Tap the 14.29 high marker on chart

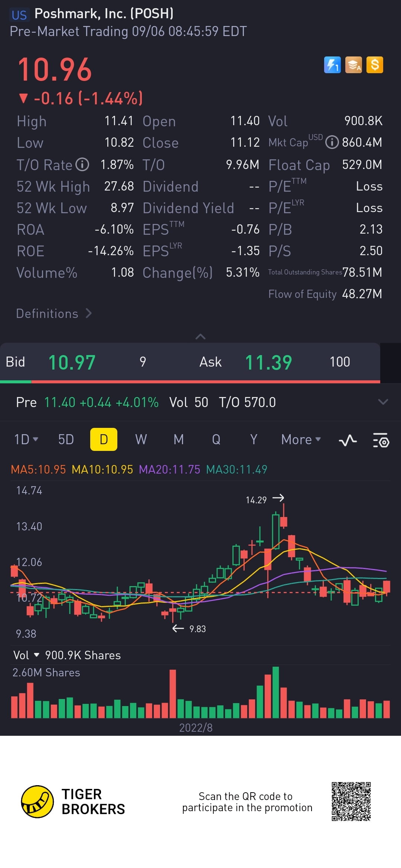(x=265, y=499)
